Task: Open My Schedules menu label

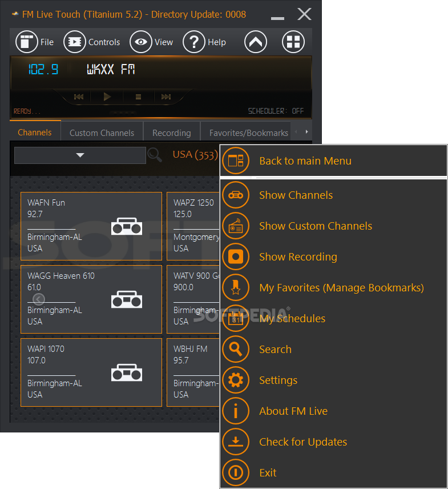Action: tap(292, 318)
